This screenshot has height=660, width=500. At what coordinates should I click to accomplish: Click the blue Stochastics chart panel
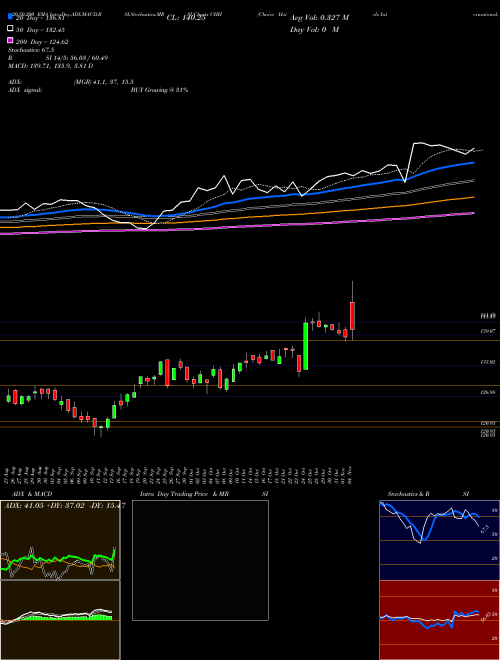pyautogui.click(x=439, y=540)
